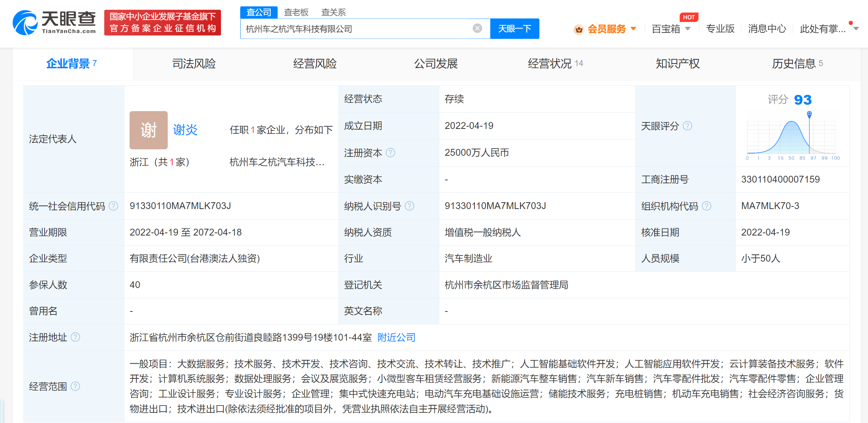Viewport: 868px width, 423px height.
Task: Click the 有限责任公司(台港澳法人独资) value
Action: pos(195,259)
